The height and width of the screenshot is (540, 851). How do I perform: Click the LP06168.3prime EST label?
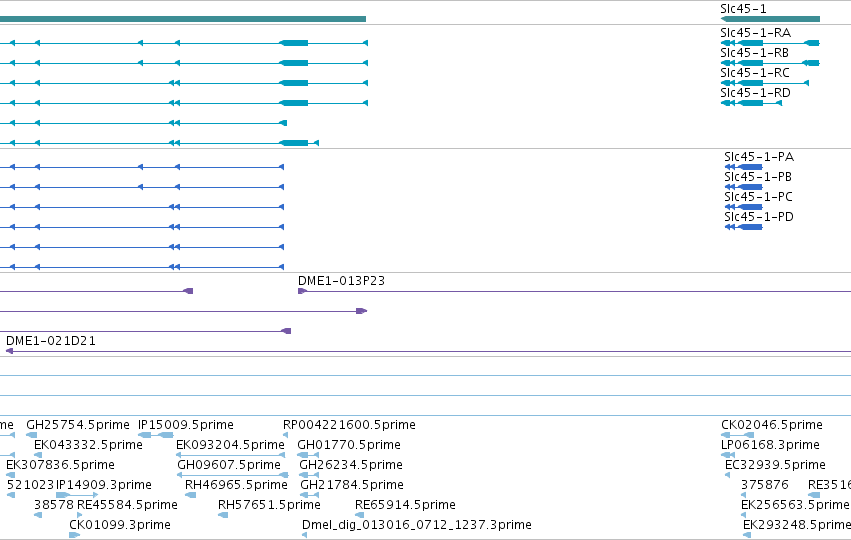tap(770, 445)
